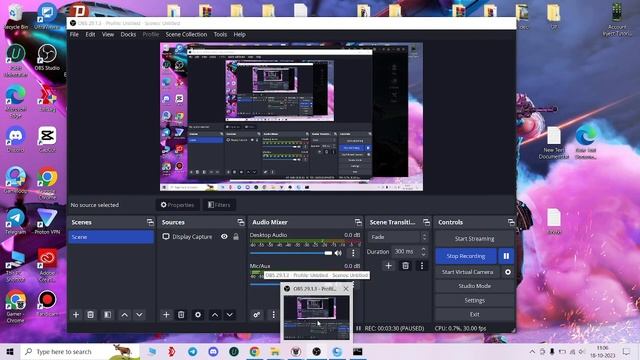Image resolution: width=640 pixels, height=360 pixels.
Task: Delete transition using Scene Transitions trash icon
Action: pyautogui.click(x=405, y=266)
